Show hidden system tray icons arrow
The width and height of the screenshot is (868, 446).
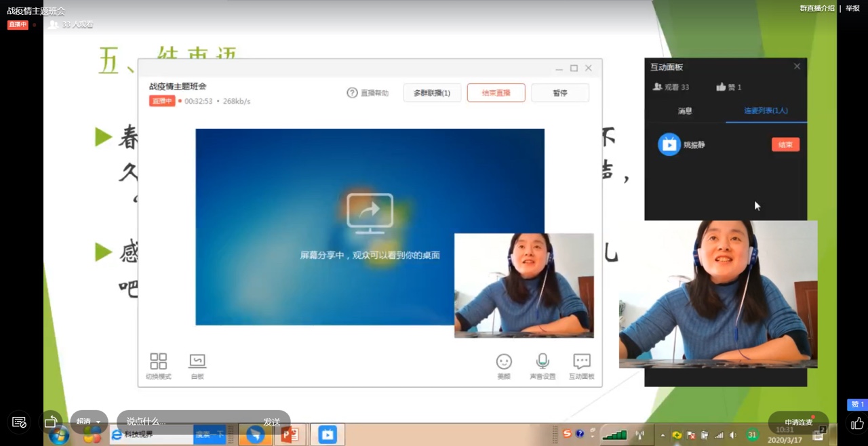point(663,435)
